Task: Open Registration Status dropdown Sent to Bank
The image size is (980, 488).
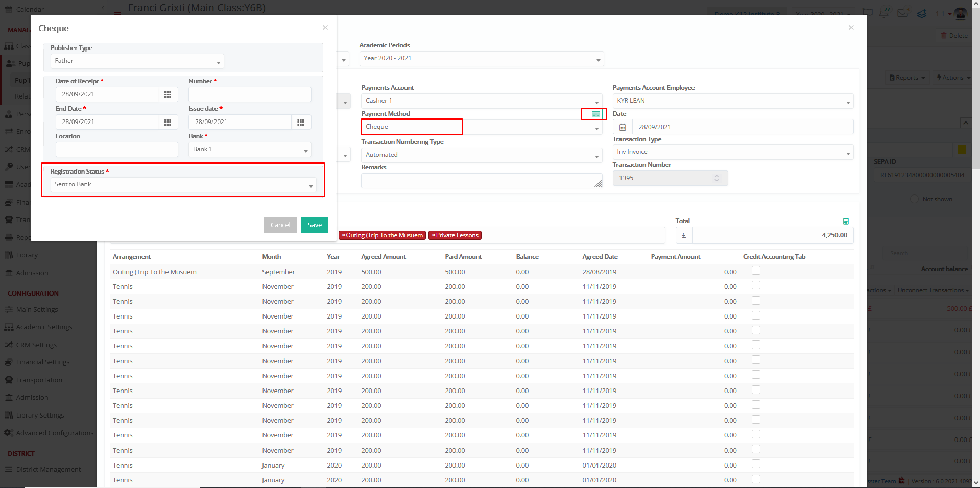Action: [183, 185]
